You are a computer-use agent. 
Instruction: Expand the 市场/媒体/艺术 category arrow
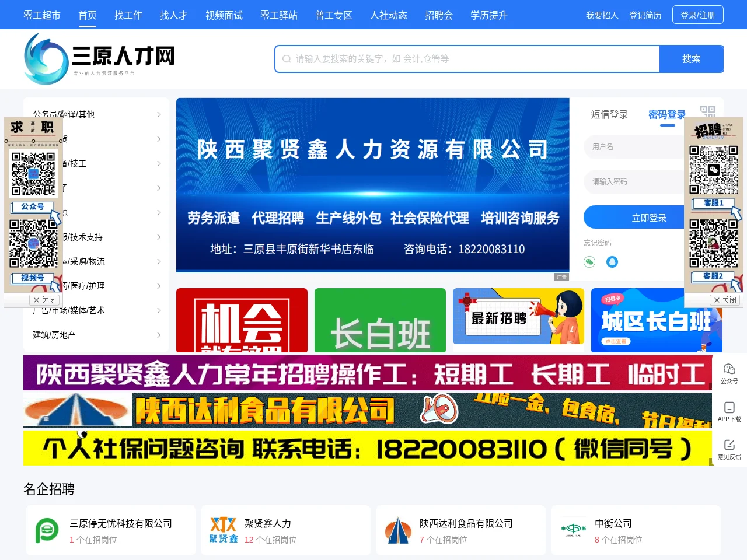[159, 311]
